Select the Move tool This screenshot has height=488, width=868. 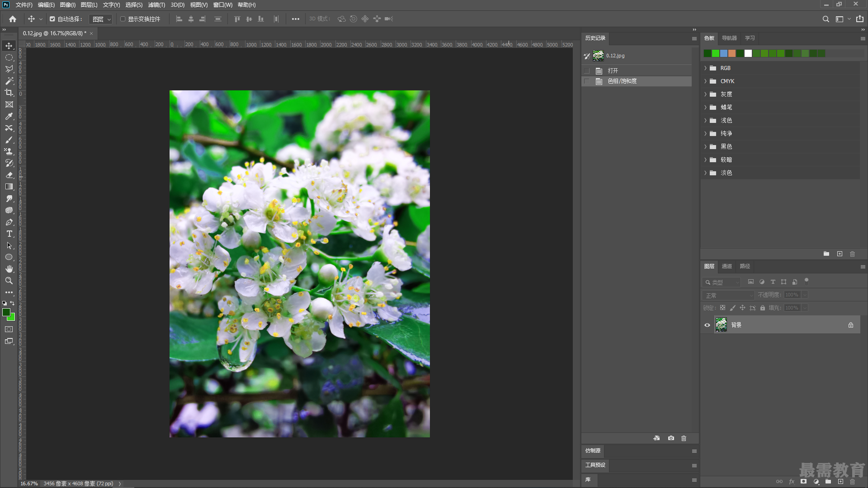click(9, 46)
